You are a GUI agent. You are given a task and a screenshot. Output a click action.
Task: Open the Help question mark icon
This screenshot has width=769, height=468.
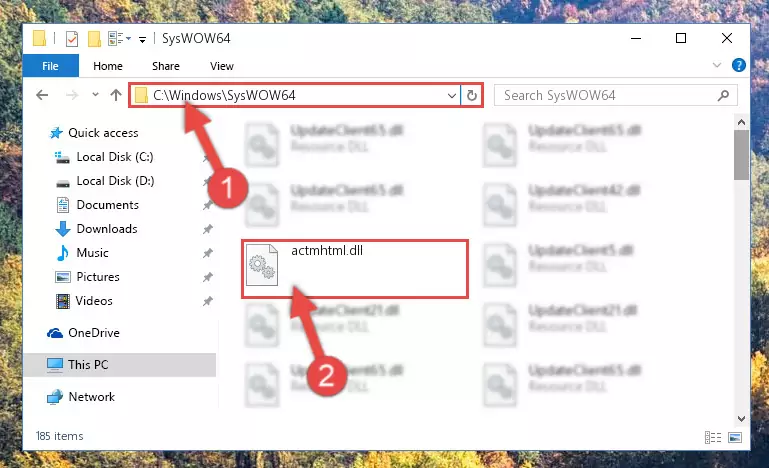click(739, 65)
